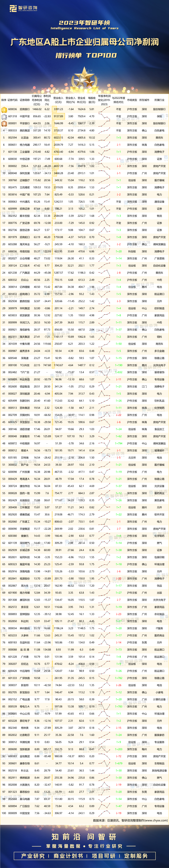
Task: Select stock code 601138
Action: pyautogui.click(x=12, y=152)
